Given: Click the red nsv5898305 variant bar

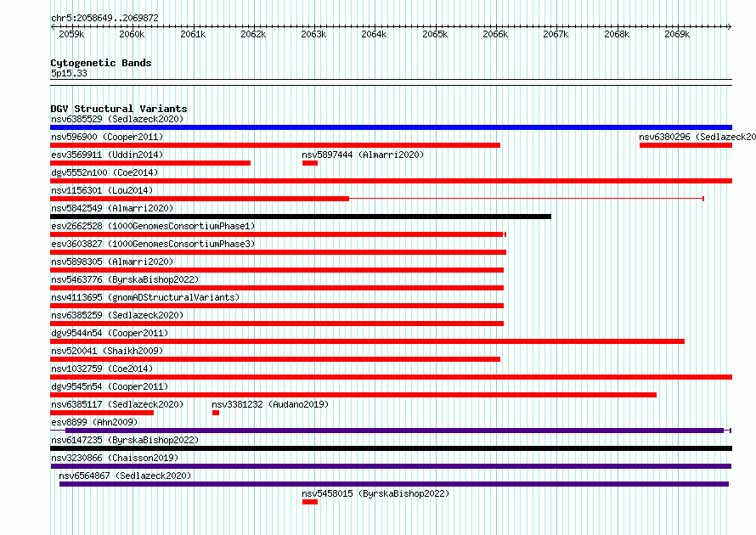Looking at the screenshot, I should point(277,270).
